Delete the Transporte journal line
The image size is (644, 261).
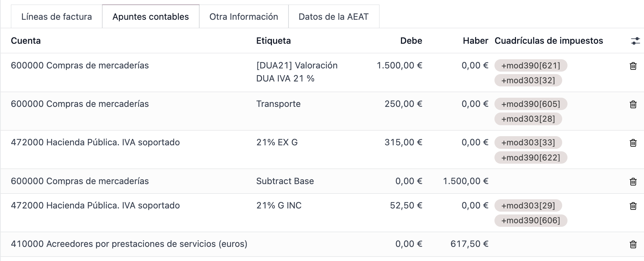point(634,104)
